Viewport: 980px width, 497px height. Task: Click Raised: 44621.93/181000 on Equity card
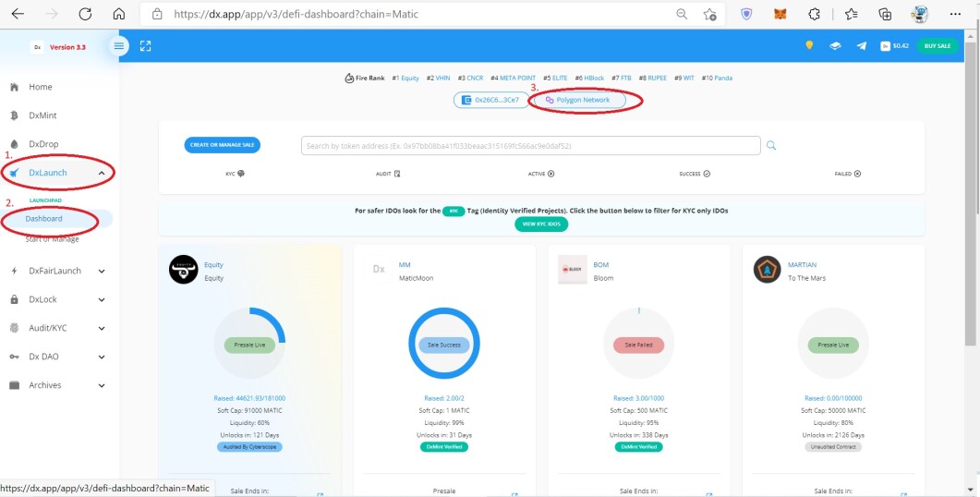pyautogui.click(x=249, y=398)
